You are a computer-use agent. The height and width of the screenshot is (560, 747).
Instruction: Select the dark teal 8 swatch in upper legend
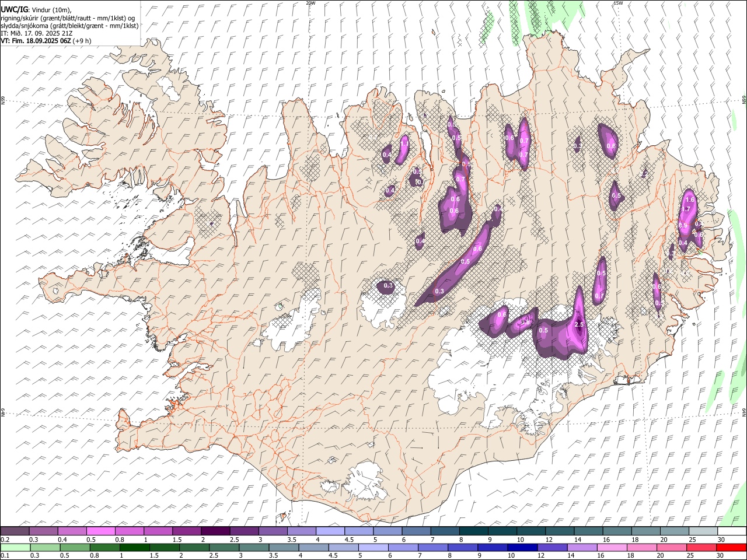(473, 531)
